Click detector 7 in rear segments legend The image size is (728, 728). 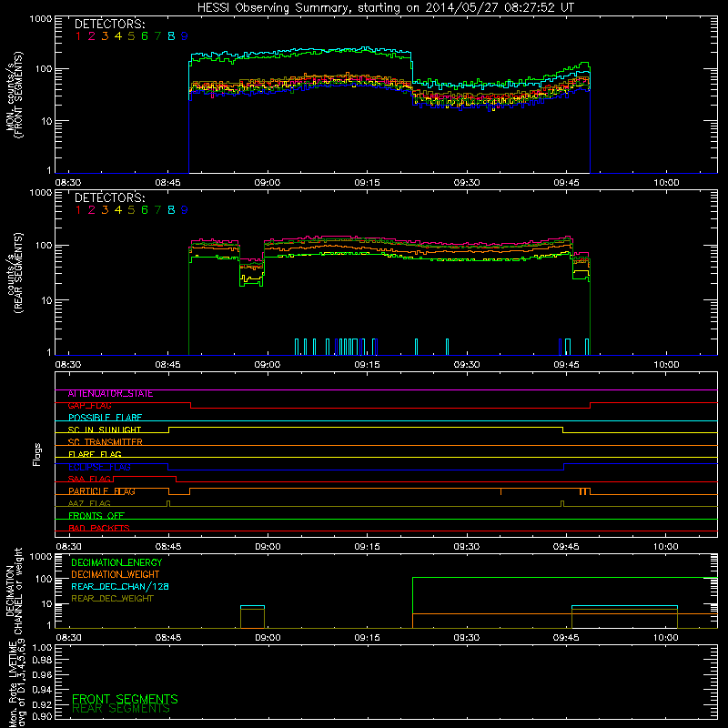pyautogui.click(x=157, y=210)
